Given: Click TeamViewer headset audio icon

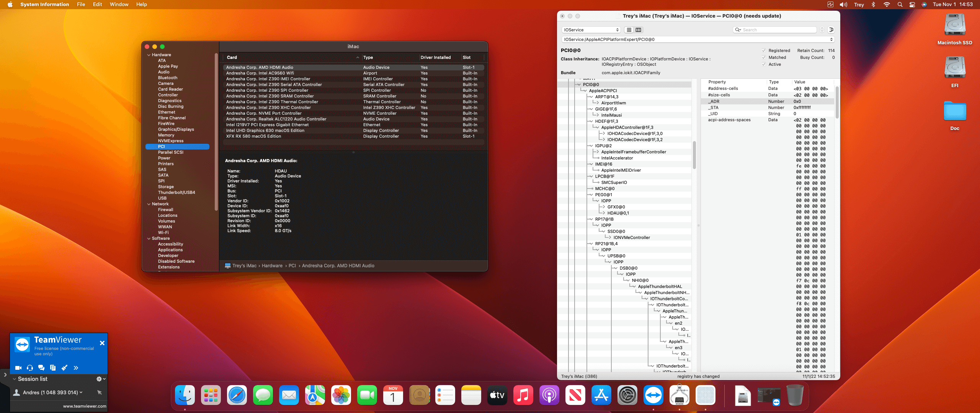Looking at the screenshot, I should pyautogui.click(x=30, y=368).
